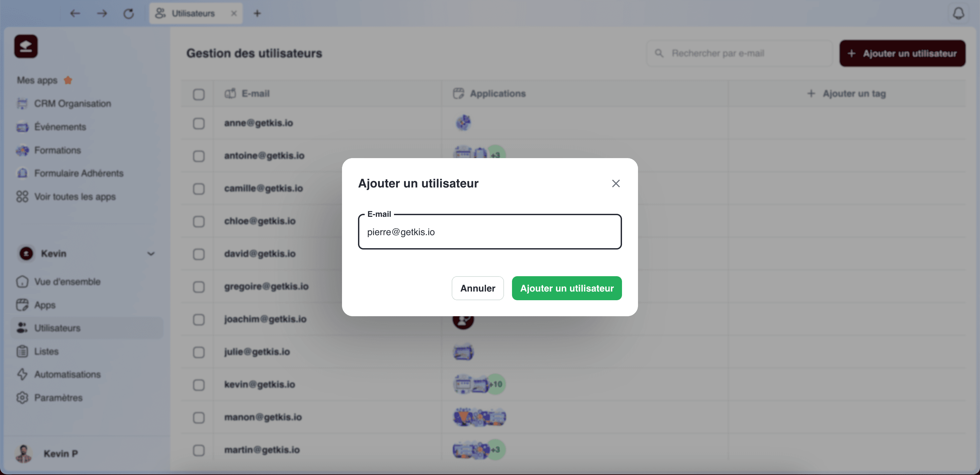This screenshot has height=475, width=980.
Task: Check the box for david@getkis.io
Action: click(x=199, y=254)
